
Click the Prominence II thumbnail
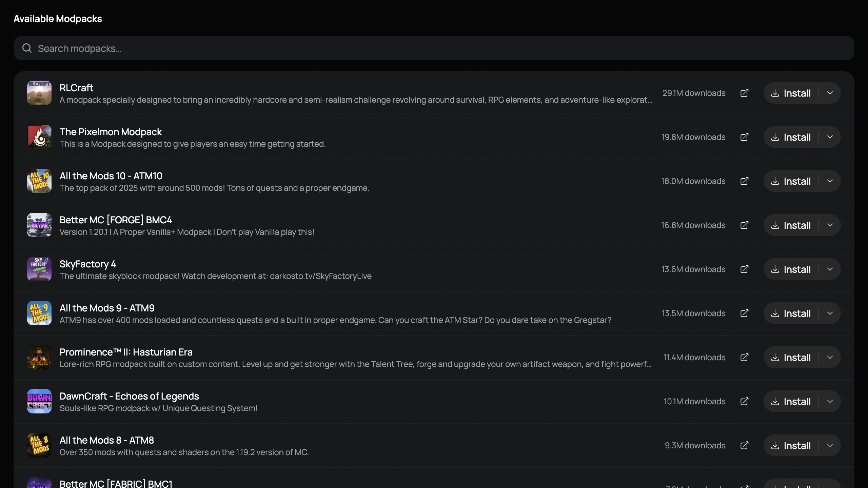click(x=39, y=357)
